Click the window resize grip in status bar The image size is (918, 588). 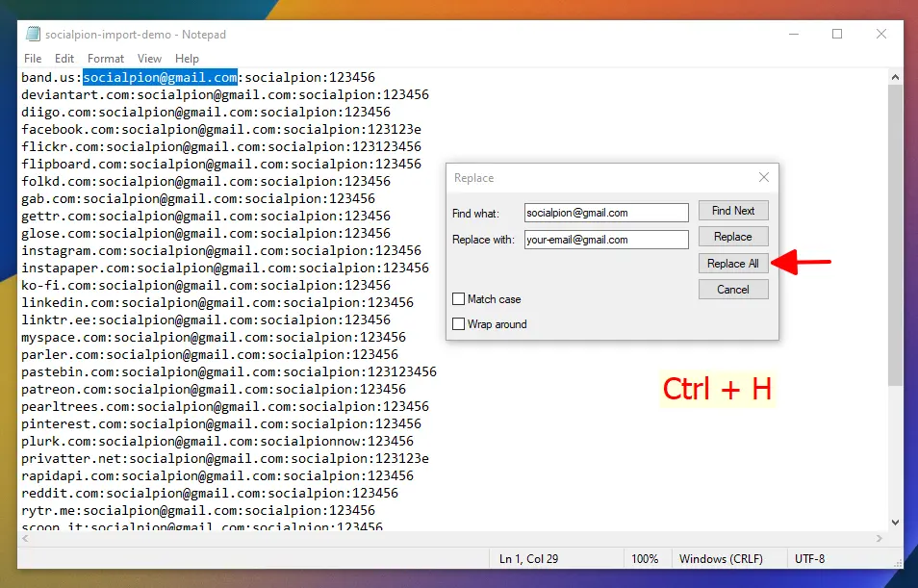pyautogui.click(x=898, y=563)
